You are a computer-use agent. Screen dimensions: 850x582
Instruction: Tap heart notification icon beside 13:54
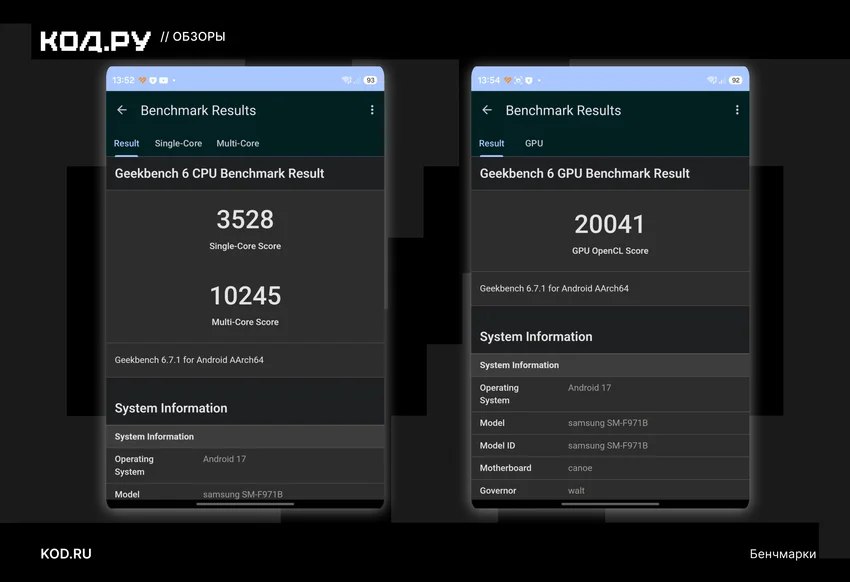click(x=508, y=80)
